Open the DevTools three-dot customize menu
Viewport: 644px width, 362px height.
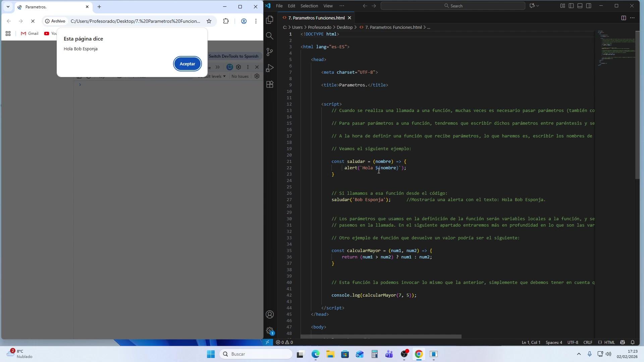coord(248,67)
